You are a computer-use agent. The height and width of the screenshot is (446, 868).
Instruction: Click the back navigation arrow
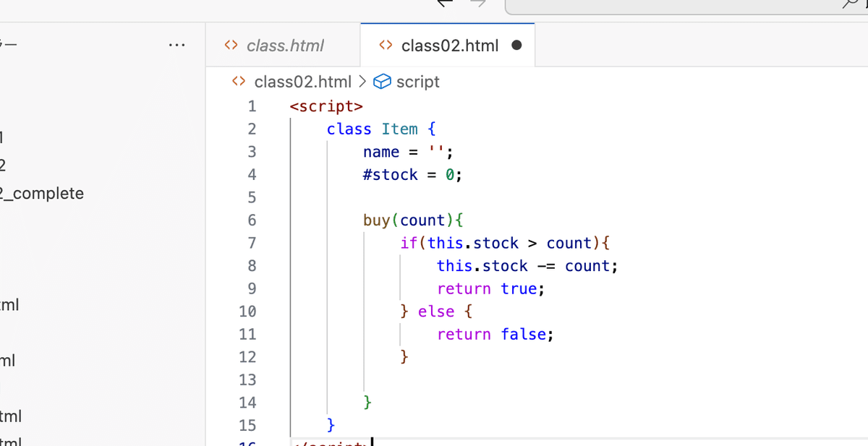tap(444, 4)
